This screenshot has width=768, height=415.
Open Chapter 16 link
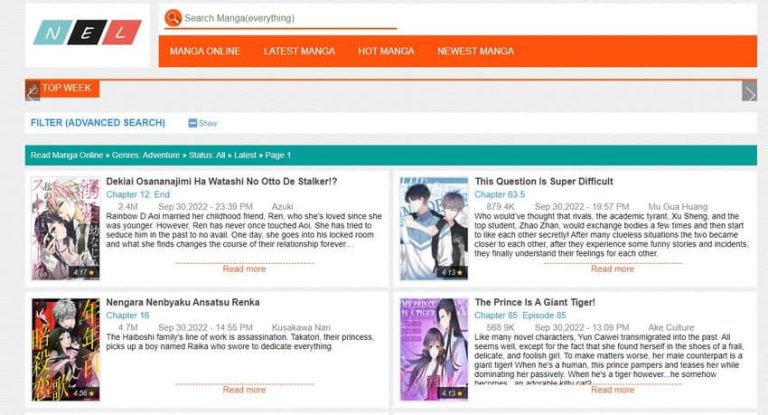click(127, 315)
